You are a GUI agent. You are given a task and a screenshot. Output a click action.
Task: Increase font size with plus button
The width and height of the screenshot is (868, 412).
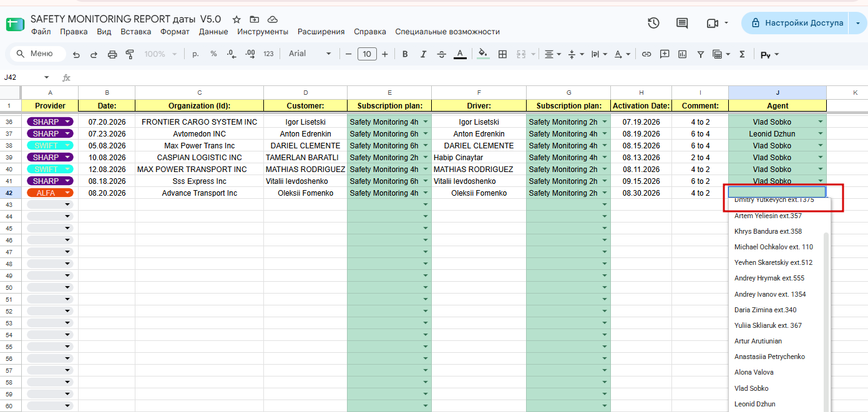[385, 54]
